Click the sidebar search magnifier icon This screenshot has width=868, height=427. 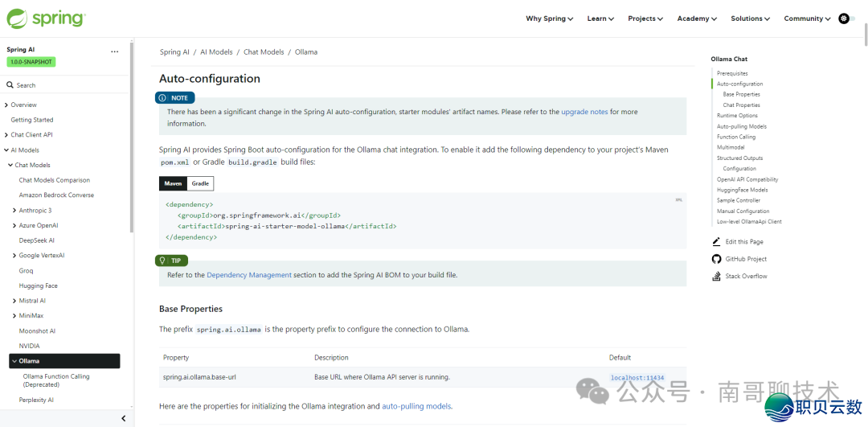tap(10, 85)
